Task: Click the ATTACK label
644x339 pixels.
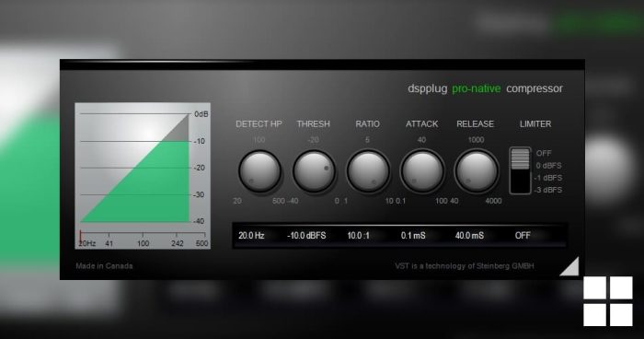Action: click(x=421, y=123)
